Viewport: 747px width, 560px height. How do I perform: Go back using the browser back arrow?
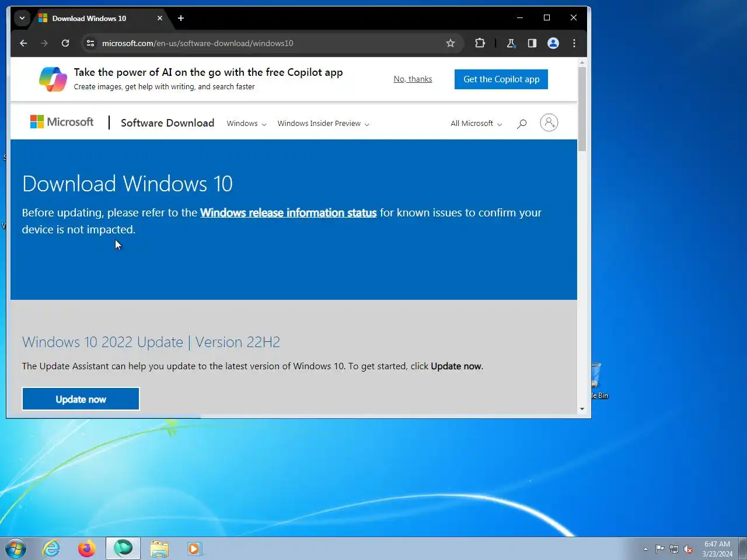pos(23,43)
